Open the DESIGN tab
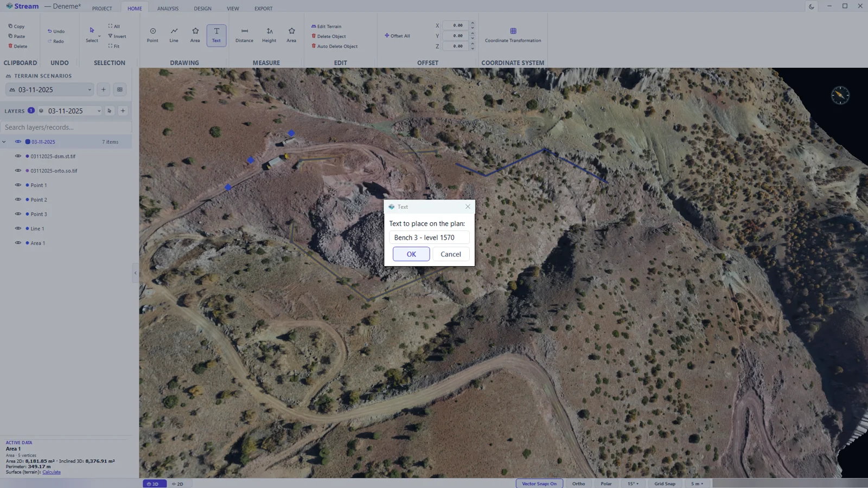 click(202, 8)
